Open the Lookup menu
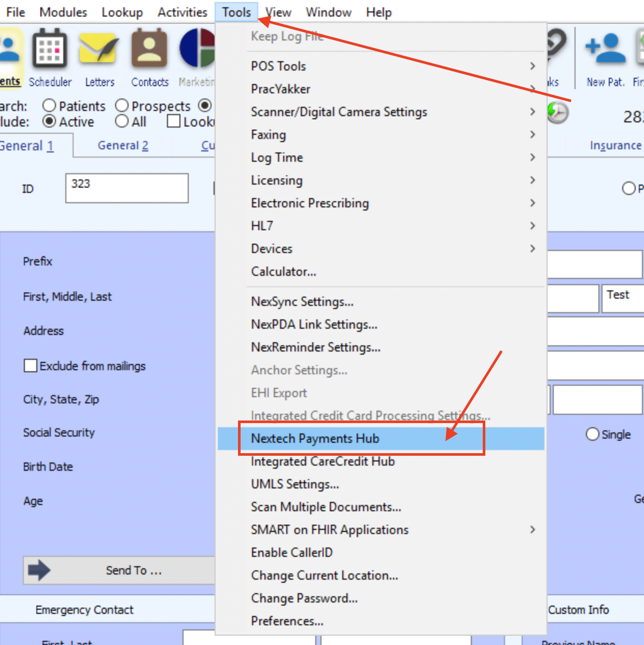The height and width of the screenshot is (645, 644). [122, 12]
